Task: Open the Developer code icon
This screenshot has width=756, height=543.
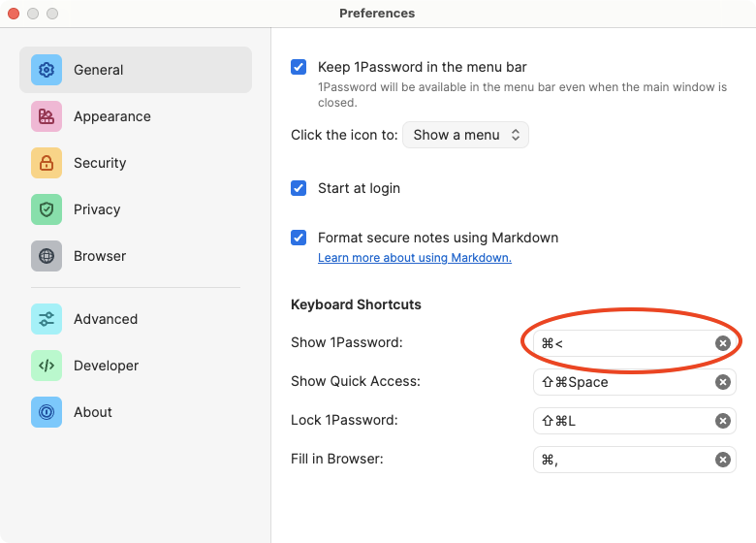Action: click(47, 366)
